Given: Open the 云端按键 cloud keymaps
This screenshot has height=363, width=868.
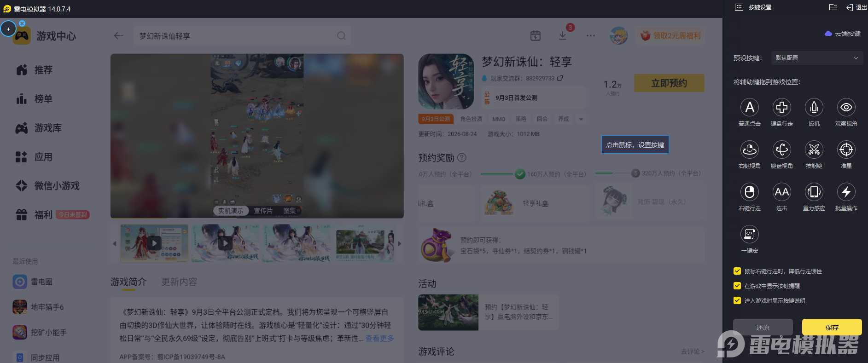Looking at the screenshot, I should click(843, 34).
